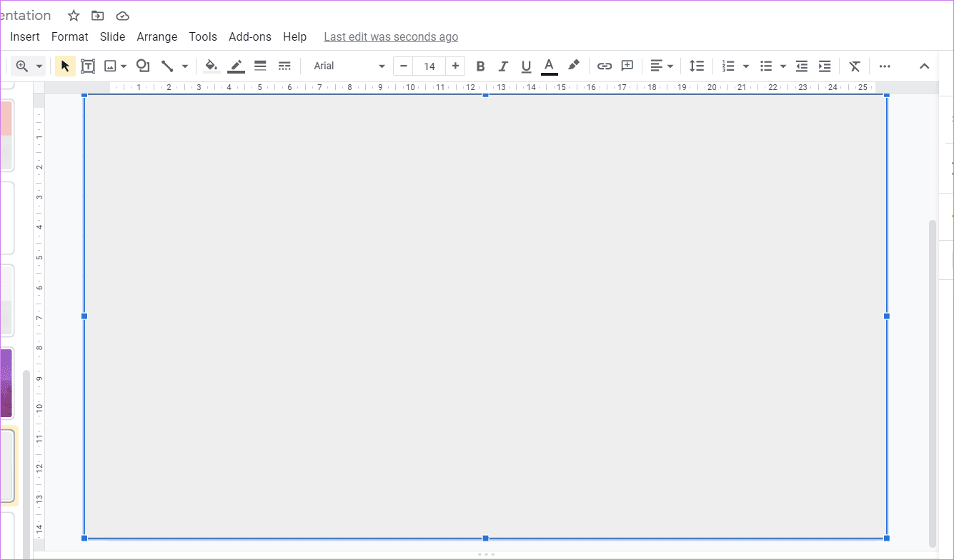Open the Fill color paint bucket
Image resolution: width=954 pixels, height=560 pixels.
tap(212, 66)
